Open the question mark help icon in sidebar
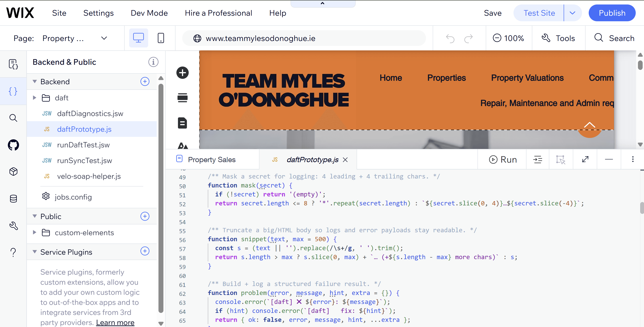The image size is (644, 327). 13,252
